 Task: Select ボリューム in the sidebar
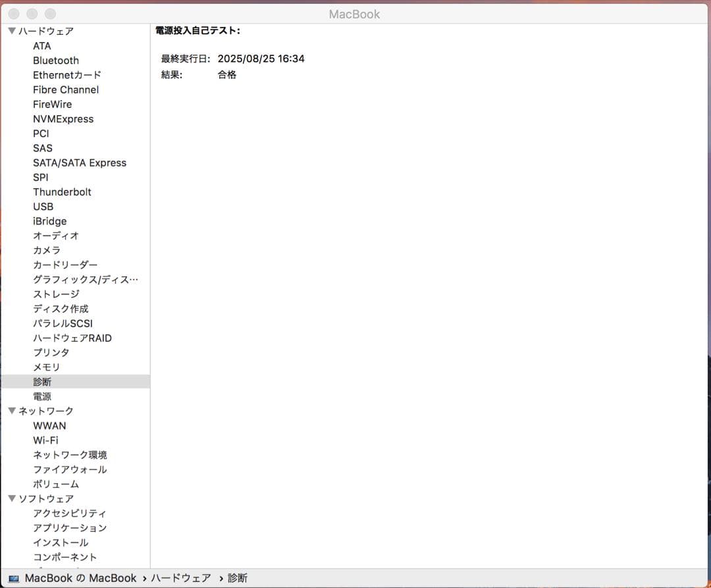click(x=56, y=484)
